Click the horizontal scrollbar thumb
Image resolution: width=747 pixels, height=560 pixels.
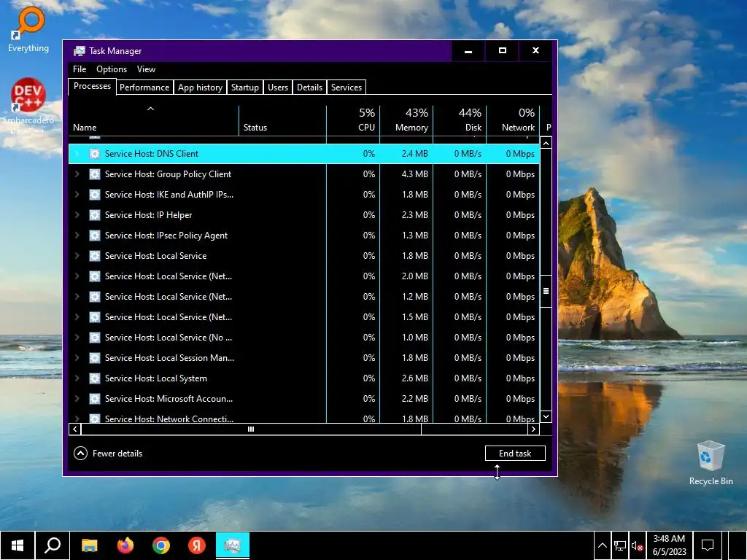coord(251,429)
